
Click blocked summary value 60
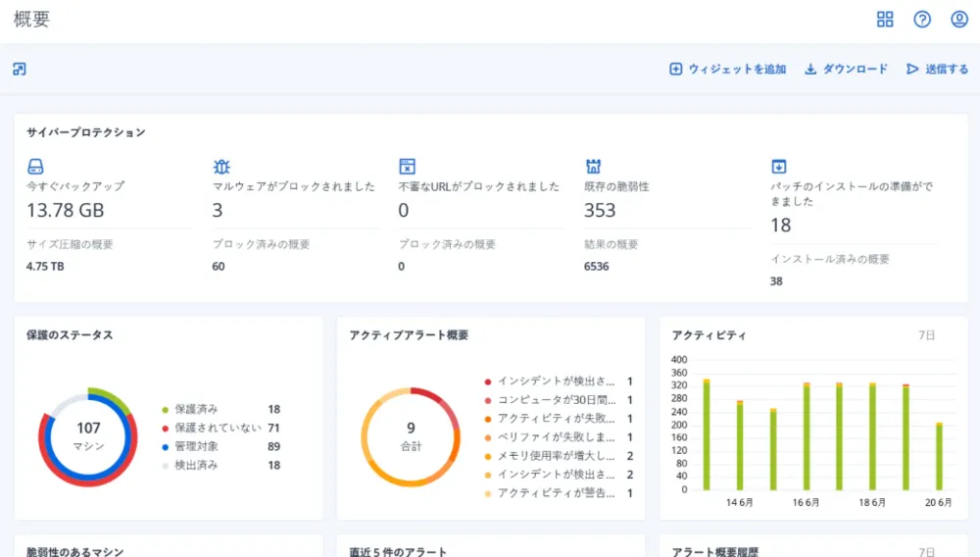[219, 267]
